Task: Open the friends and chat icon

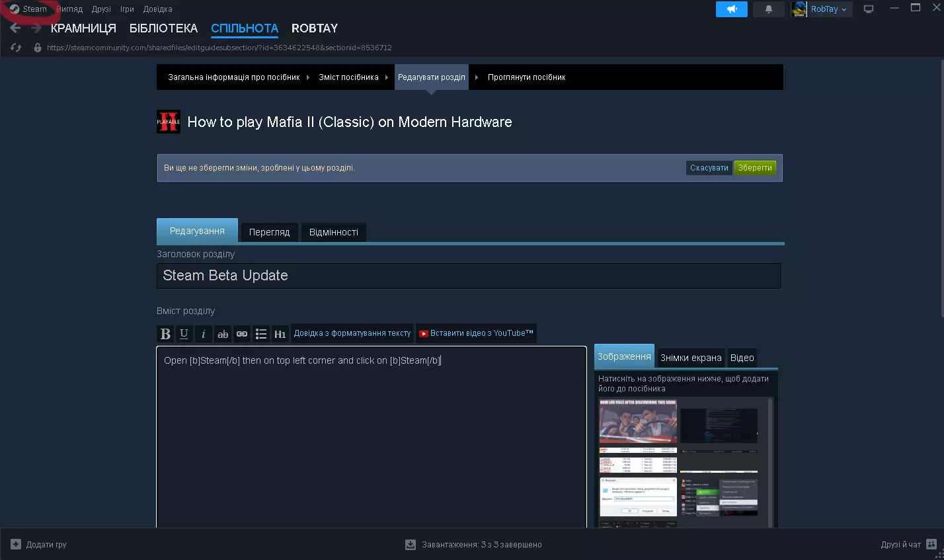Action: [x=931, y=544]
